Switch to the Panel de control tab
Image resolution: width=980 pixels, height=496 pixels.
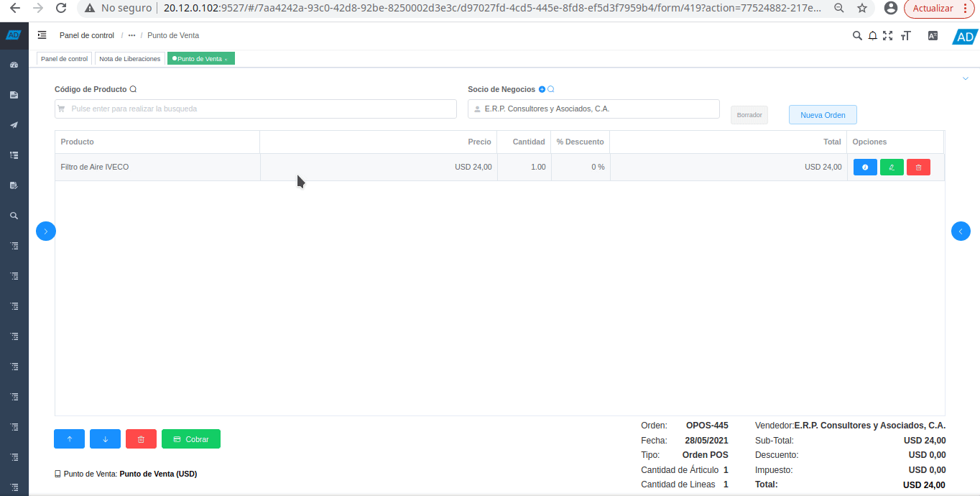(64, 59)
